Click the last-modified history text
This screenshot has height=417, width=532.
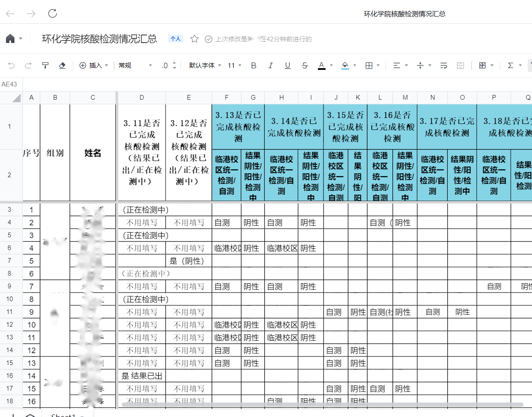(x=263, y=39)
